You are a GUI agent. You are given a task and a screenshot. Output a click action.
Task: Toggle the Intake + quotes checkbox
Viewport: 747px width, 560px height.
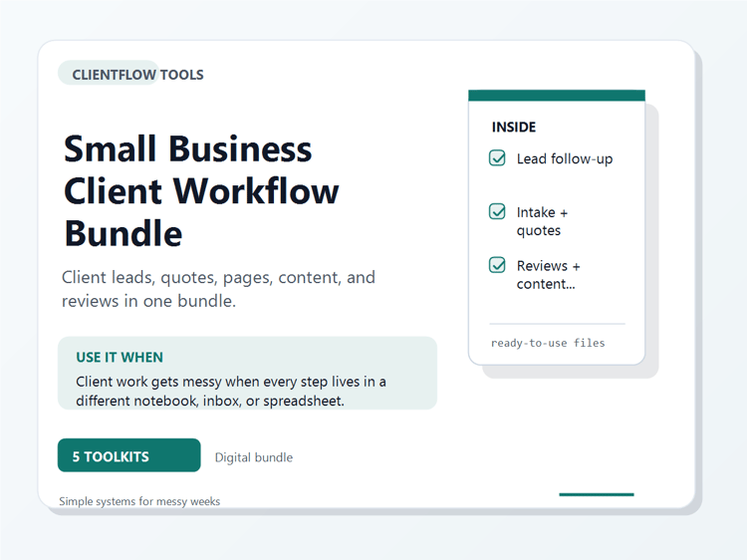(x=497, y=211)
